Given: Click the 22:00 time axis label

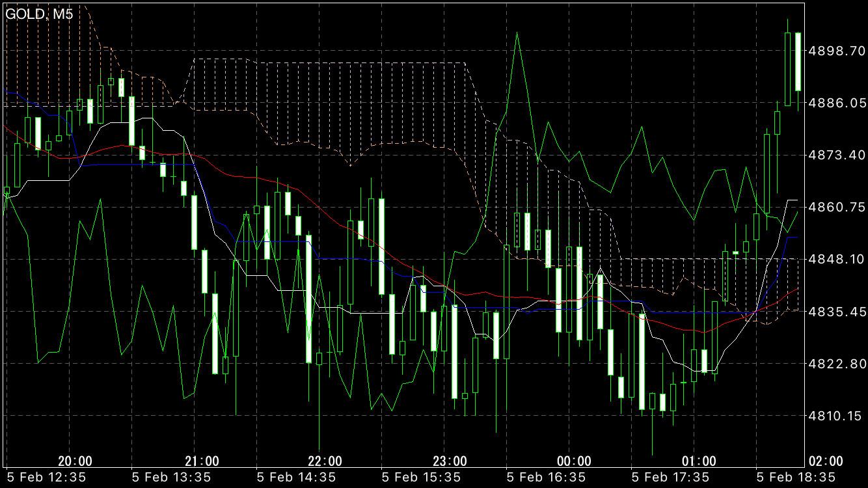Looking at the screenshot, I should [325, 461].
